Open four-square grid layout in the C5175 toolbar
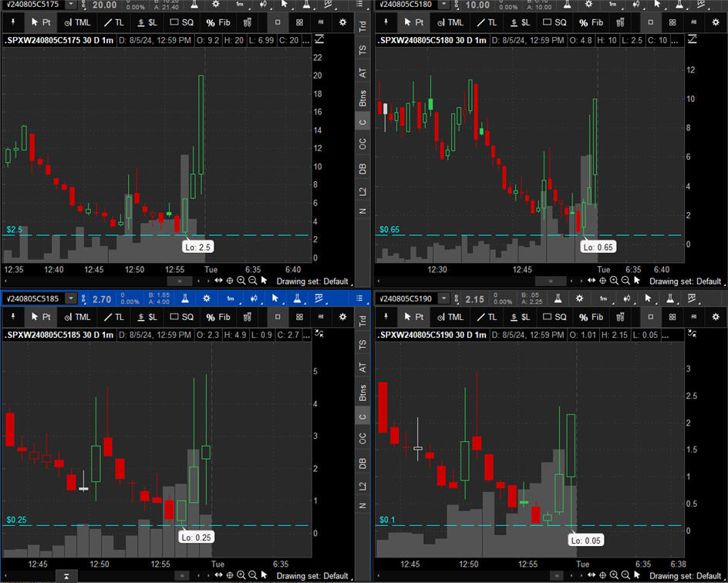Screen dimensions: 728x583 299,22
